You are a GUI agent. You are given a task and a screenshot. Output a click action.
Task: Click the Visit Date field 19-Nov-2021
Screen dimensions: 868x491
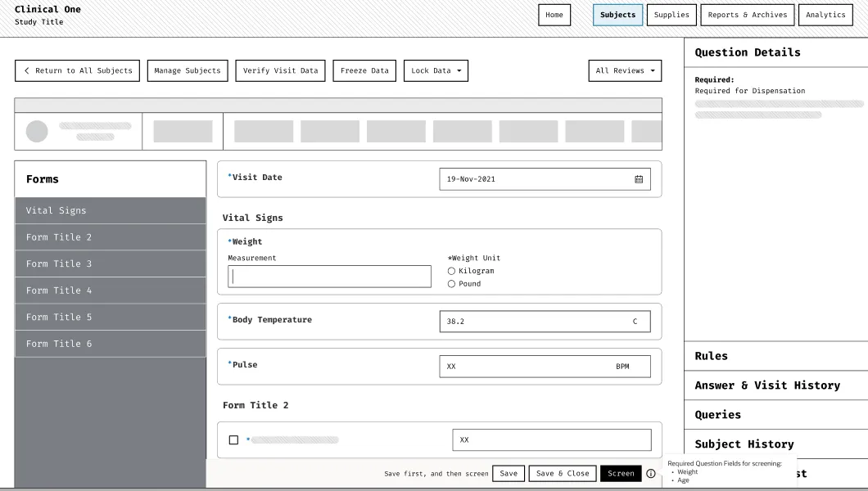[545, 179]
